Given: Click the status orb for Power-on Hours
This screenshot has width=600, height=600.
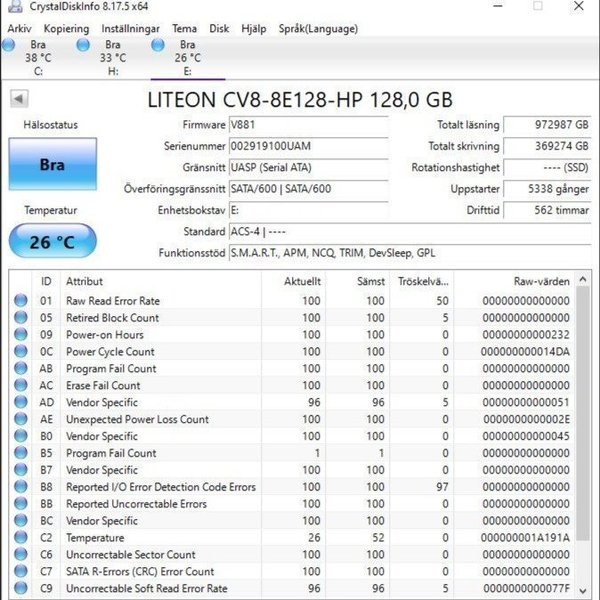Looking at the screenshot, I should coord(21,334).
